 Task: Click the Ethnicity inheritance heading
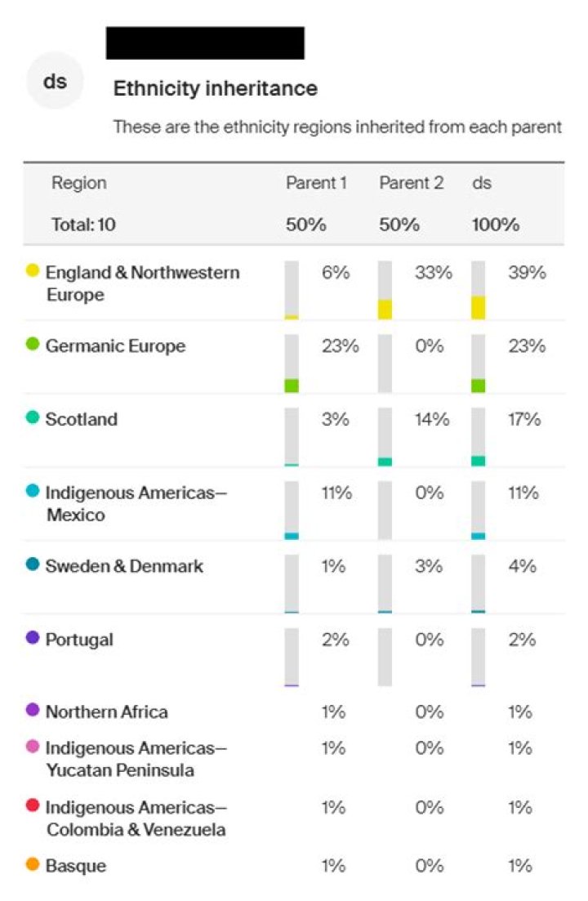(x=215, y=88)
